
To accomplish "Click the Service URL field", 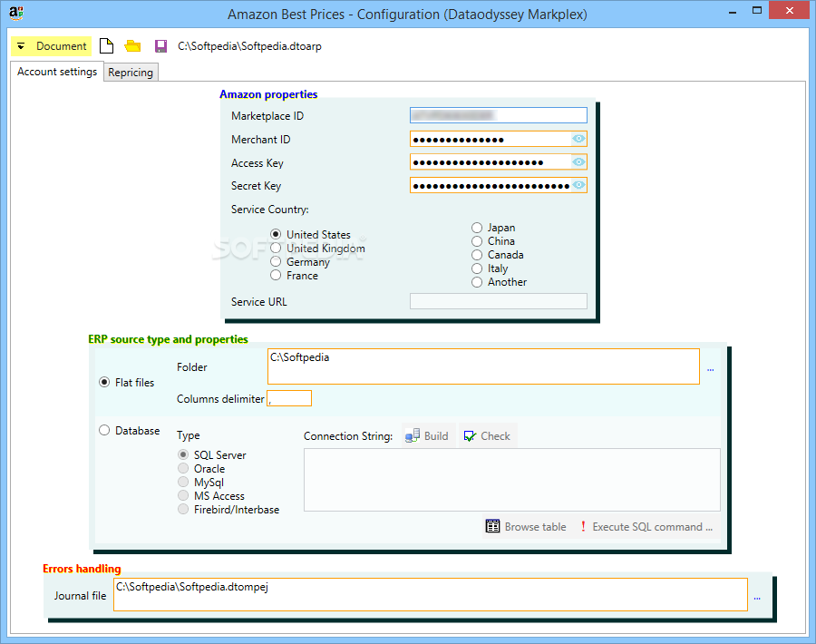I will point(499,301).
